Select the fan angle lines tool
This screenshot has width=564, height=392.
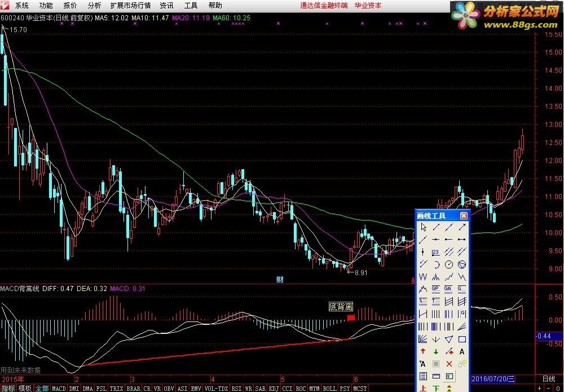point(423,339)
